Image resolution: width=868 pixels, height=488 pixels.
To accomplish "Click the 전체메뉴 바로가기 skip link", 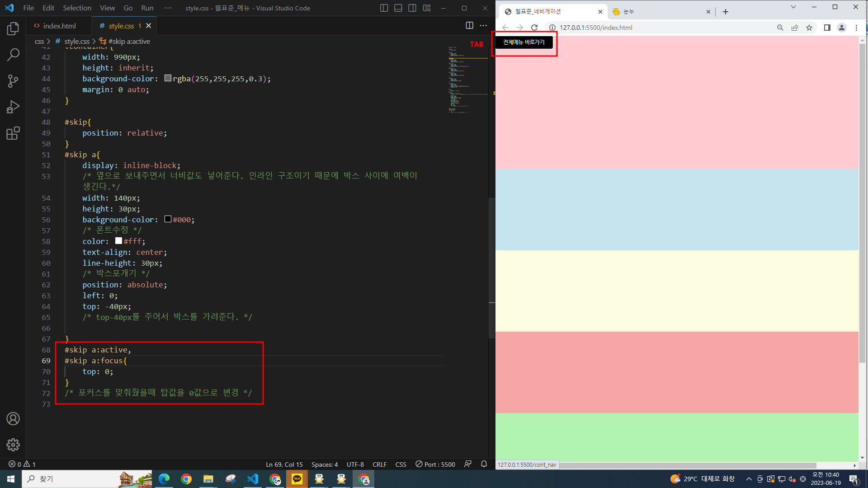I will pyautogui.click(x=524, y=42).
